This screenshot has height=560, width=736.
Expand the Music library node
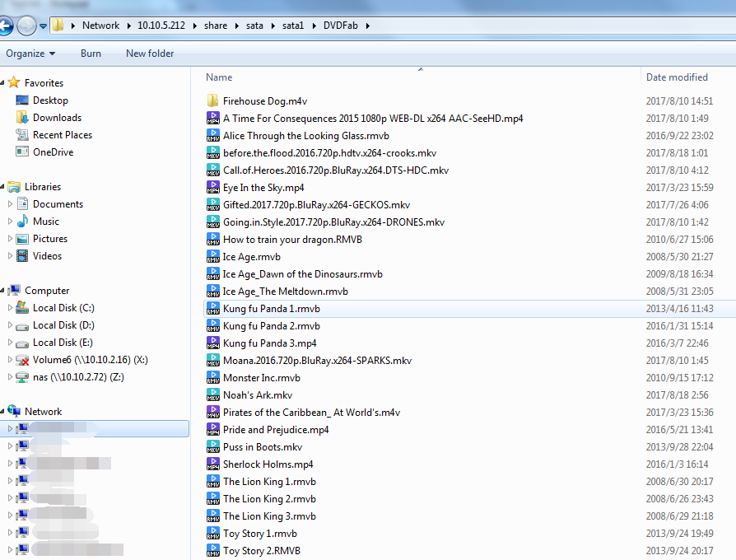(10, 221)
